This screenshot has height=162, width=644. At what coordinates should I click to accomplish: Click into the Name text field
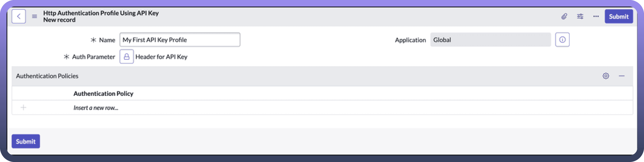coord(180,40)
